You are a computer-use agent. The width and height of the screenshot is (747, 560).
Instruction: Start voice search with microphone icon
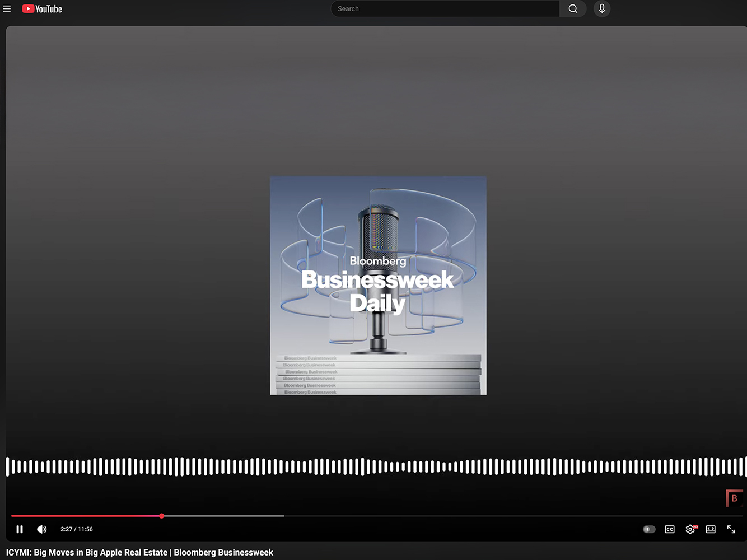602,9
